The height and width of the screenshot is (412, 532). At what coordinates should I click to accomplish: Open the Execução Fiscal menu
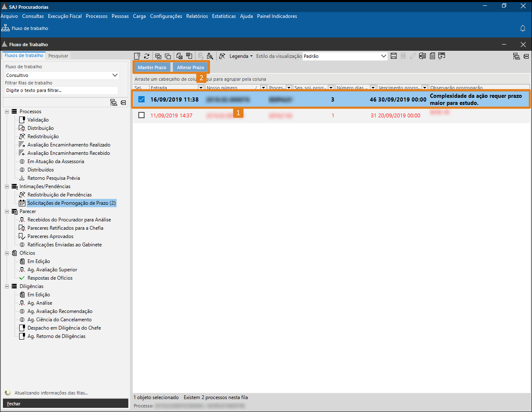point(65,16)
